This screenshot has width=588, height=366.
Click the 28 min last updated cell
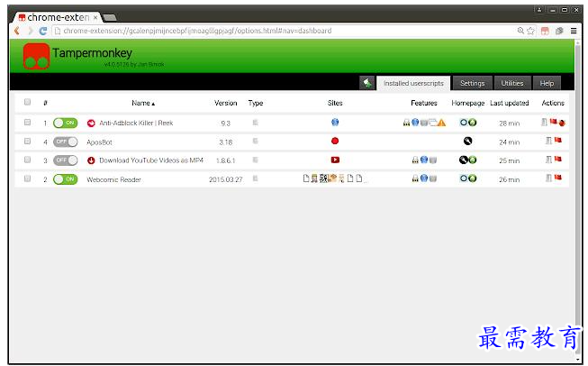[510, 124]
